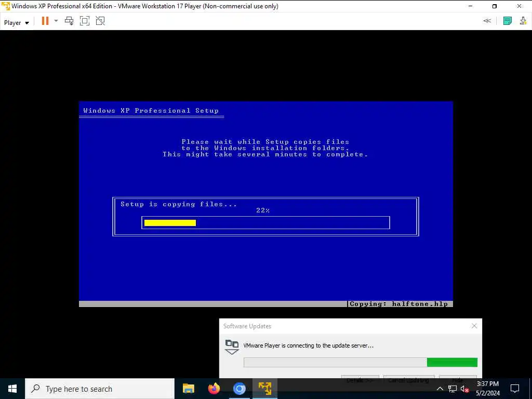Select VMware Player taskbar icon
532x399 pixels.
tap(264, 389)
